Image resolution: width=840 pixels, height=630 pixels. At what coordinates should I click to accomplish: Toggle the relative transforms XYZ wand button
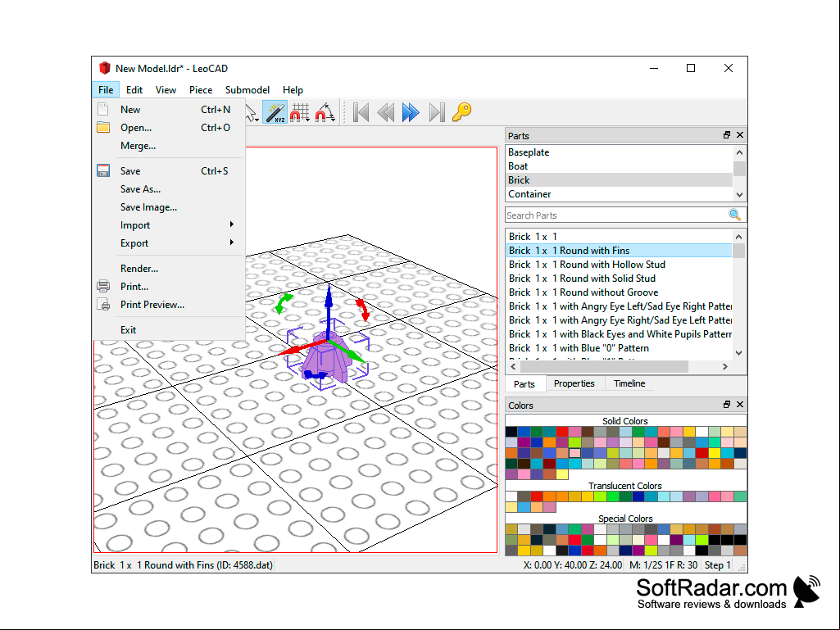(275, 112)
